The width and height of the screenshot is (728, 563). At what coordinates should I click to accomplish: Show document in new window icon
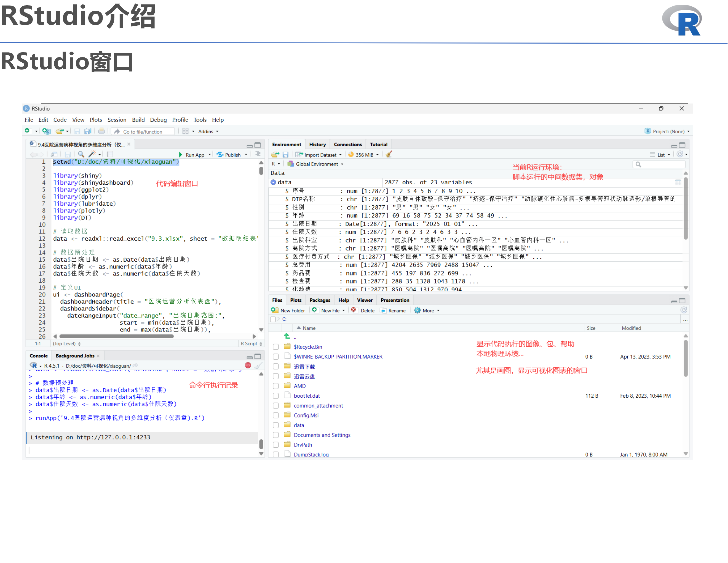(54, 155)
